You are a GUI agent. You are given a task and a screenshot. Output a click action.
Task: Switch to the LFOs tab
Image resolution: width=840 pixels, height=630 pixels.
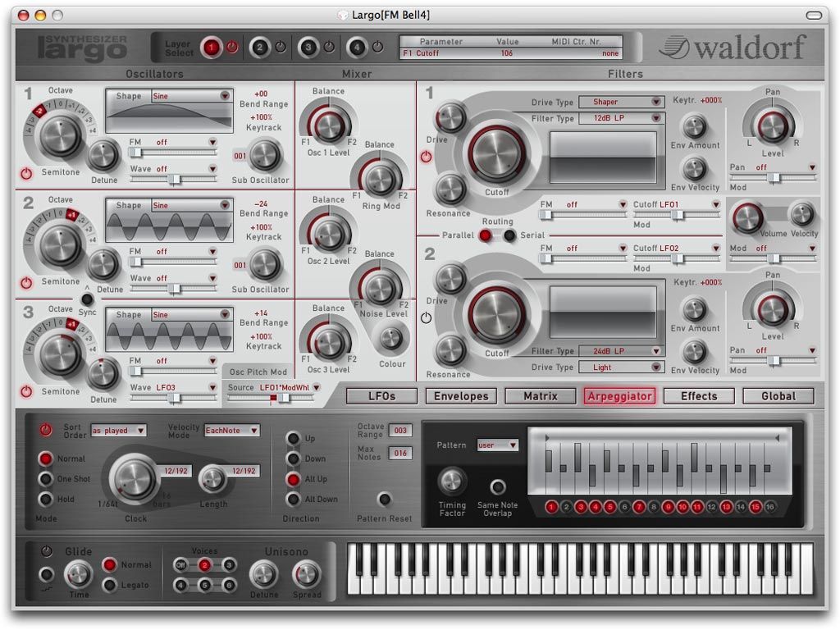[x=382, y=396]
